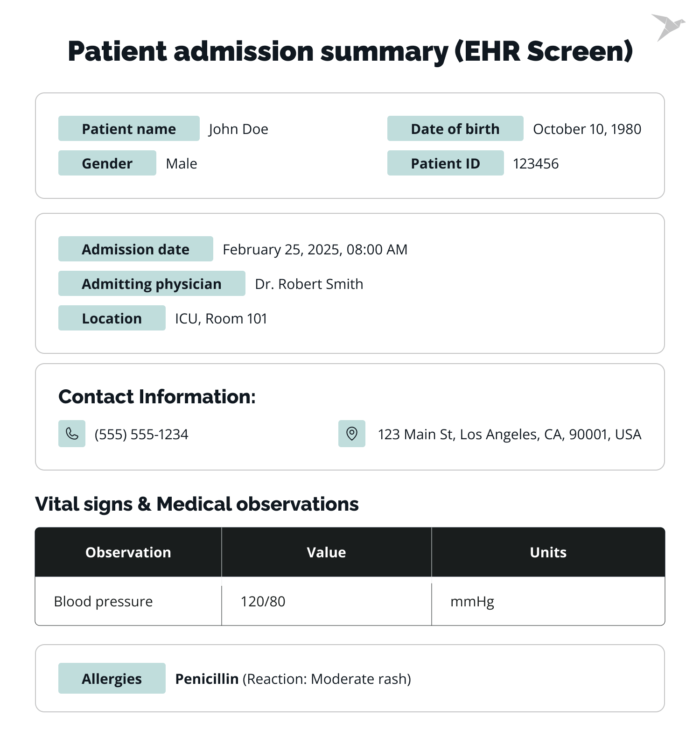Click Dr. Robert Smith physician name

309,284
